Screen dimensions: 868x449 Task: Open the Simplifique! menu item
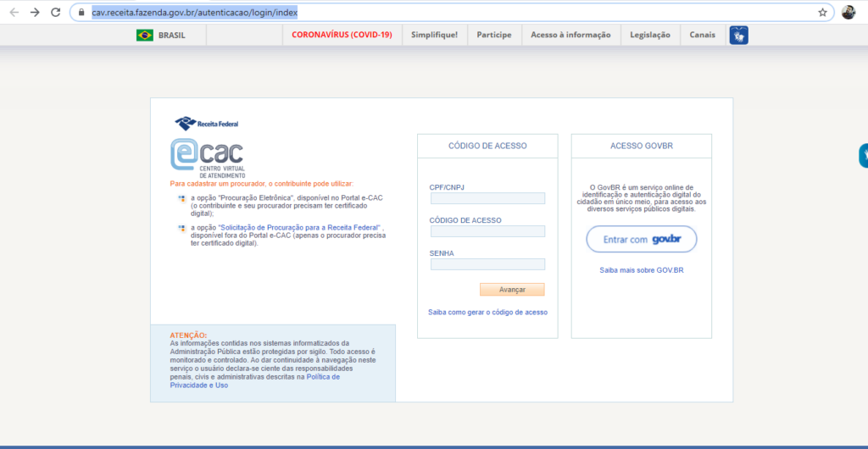tap(435, 35)
